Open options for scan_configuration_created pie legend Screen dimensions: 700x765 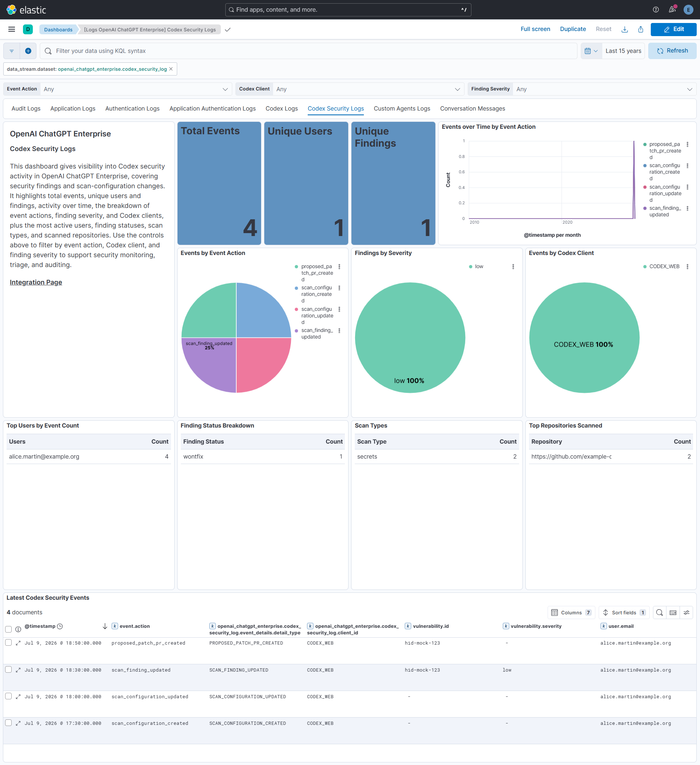(339, 288)
